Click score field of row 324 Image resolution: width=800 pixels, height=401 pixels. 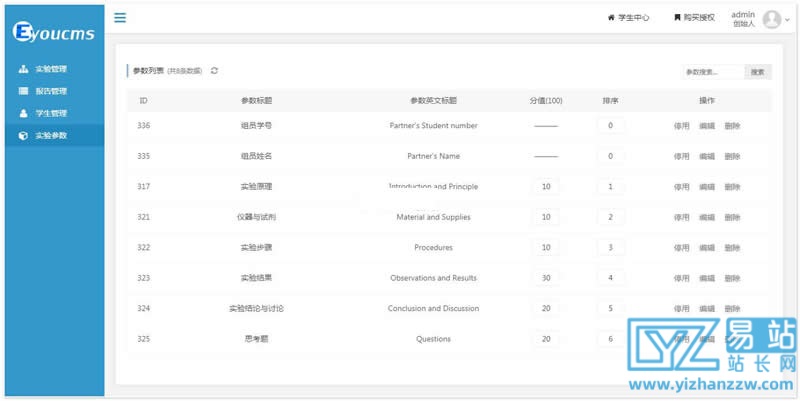point(546,309)
